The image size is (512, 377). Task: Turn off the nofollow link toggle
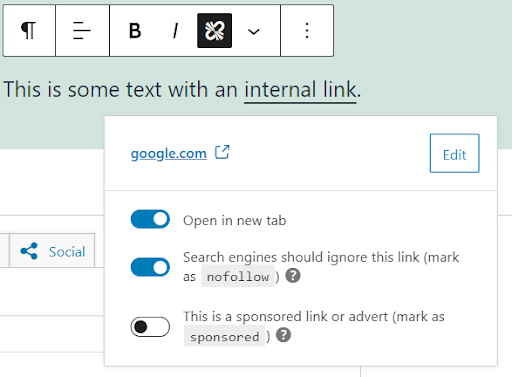[x=150, y=267]
